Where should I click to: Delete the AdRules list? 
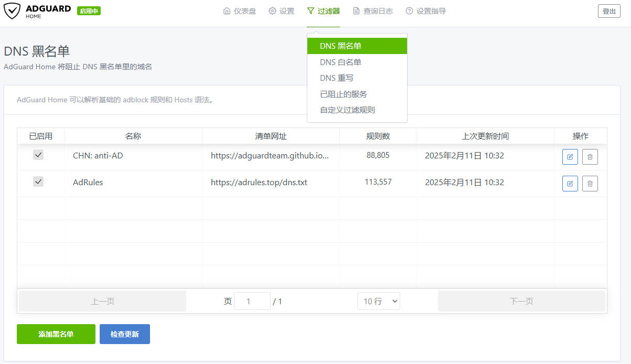(590, 184)
